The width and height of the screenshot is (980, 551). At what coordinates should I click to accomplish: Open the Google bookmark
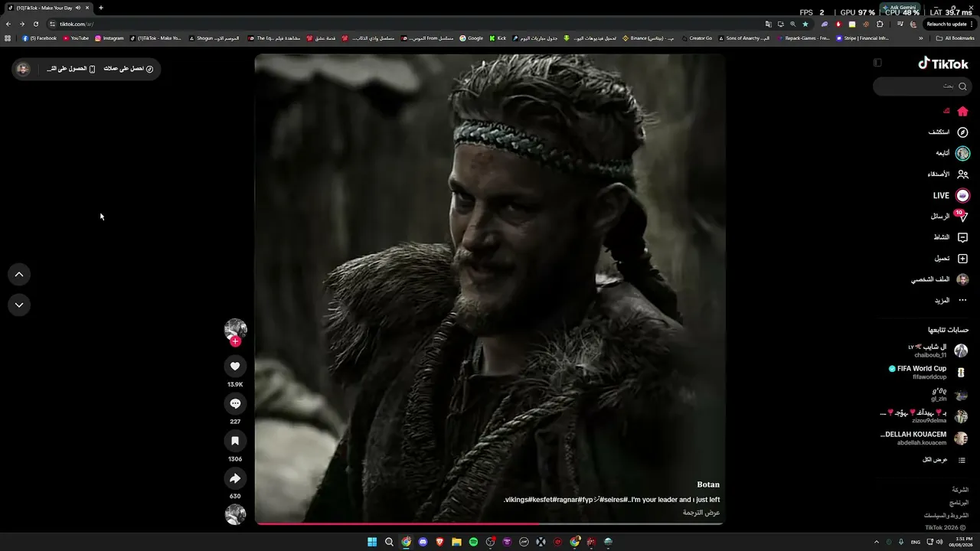coord(472,38)
